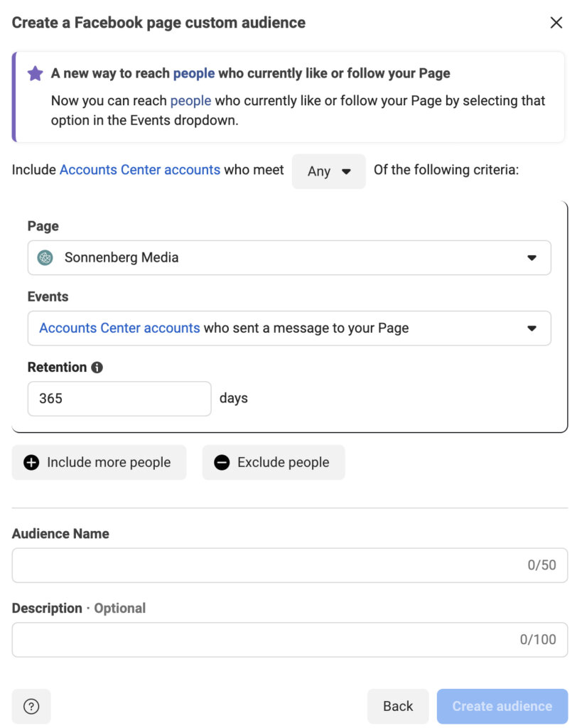Open the Any criteria dropdown
This screenshot has width=577, height=728.
[328, 171]
